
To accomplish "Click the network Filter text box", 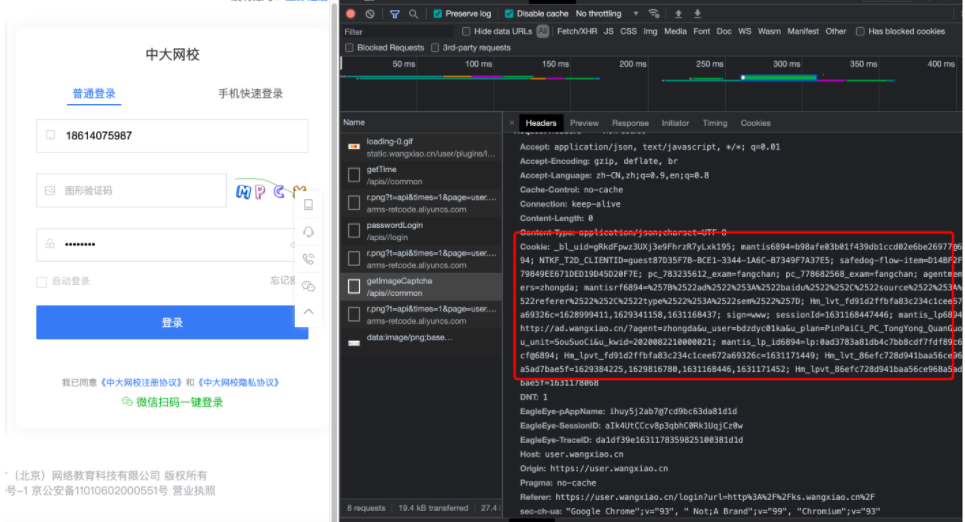I will 398,31.
